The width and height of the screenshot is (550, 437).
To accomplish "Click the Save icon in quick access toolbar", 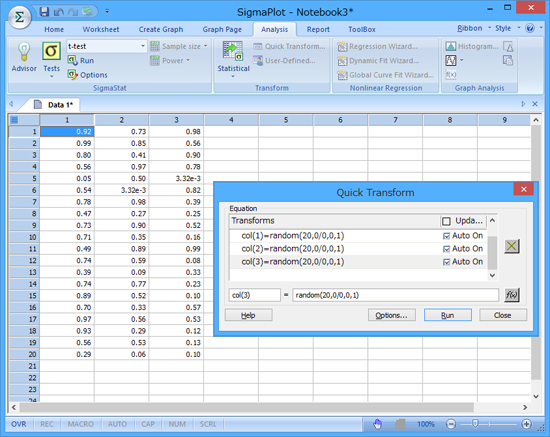I will coord(44,12).
